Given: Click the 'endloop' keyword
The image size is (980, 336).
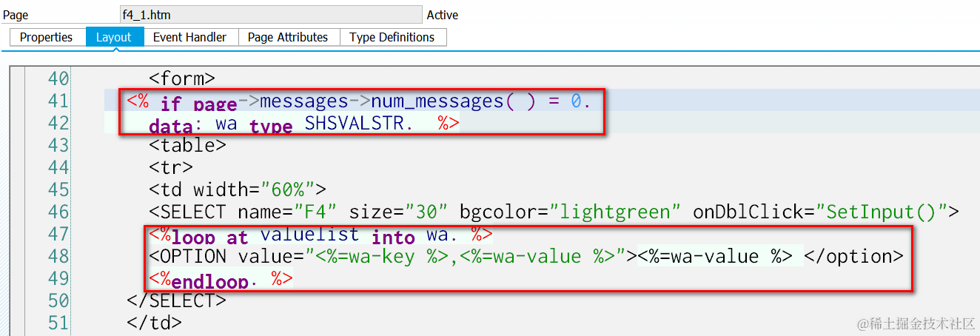Looking at the screenshot, I should click(210, 280).
